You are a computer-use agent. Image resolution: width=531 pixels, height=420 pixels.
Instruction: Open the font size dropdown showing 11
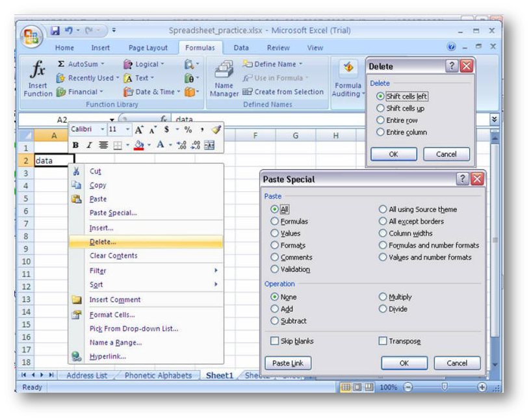coord(127,129)
